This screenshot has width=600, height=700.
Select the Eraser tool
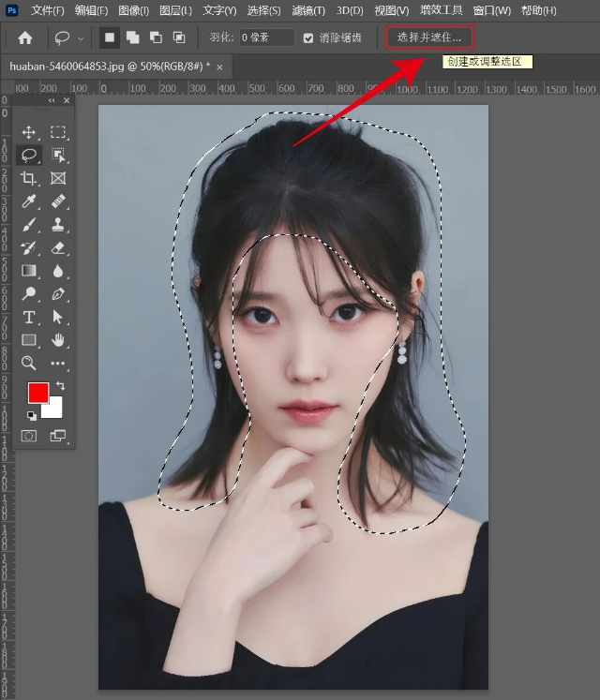tap(58, 247)
